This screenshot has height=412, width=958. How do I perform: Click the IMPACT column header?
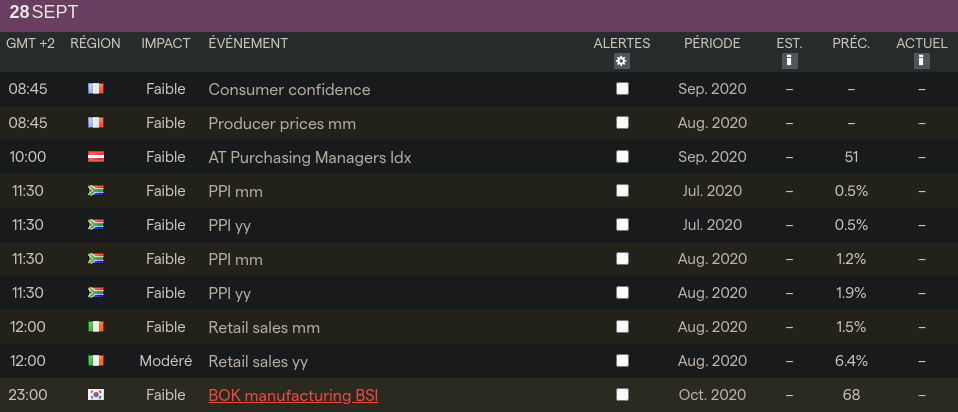[x=166, y=44]
